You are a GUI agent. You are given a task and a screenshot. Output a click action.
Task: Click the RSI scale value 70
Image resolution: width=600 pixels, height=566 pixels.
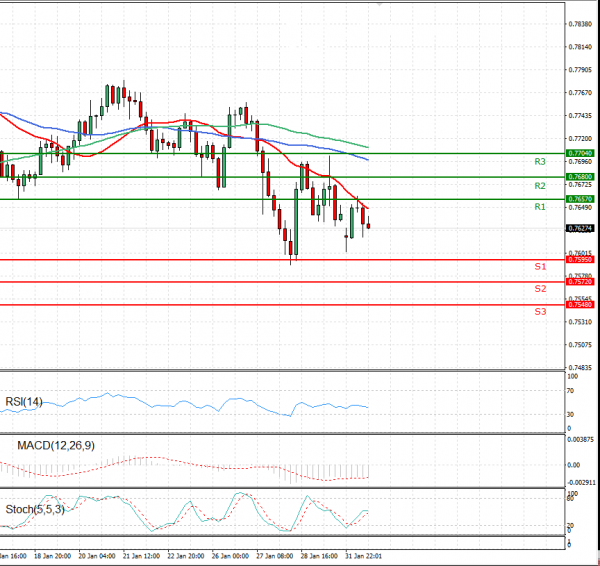[x=571, y=391]
